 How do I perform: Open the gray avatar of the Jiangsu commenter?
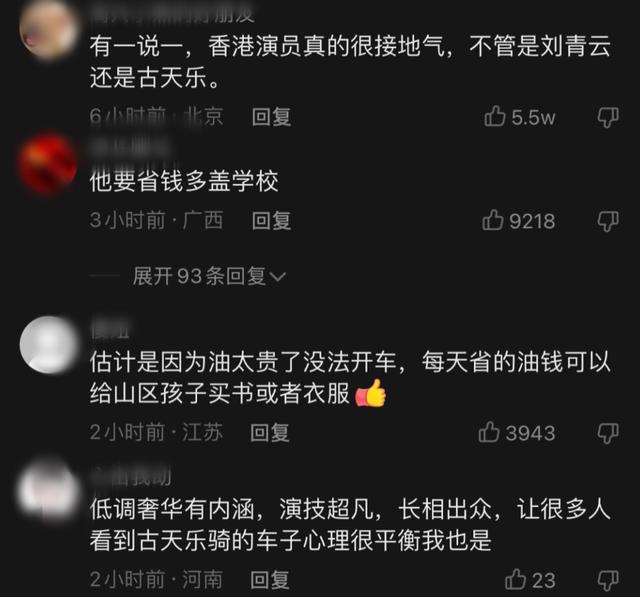pos(49,345)
